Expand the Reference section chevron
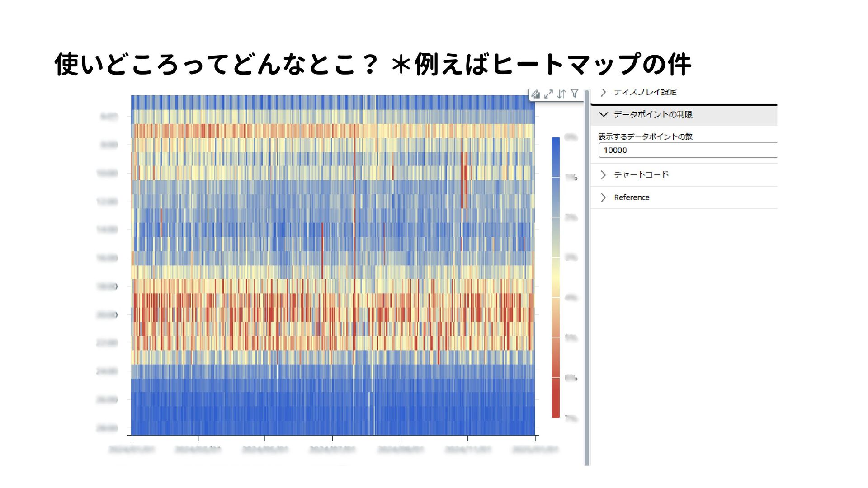Image resolution: width=868 pixels, height=488 pixels. tap(603, 197)
